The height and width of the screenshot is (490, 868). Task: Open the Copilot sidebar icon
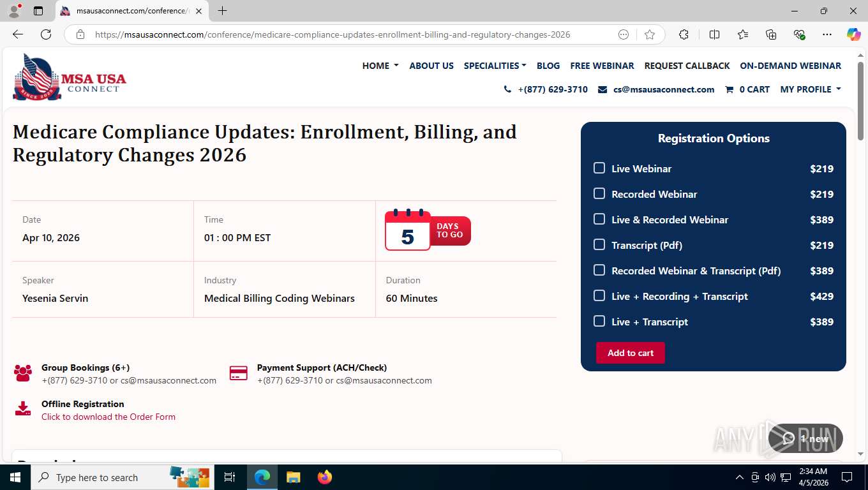point(853,34)
